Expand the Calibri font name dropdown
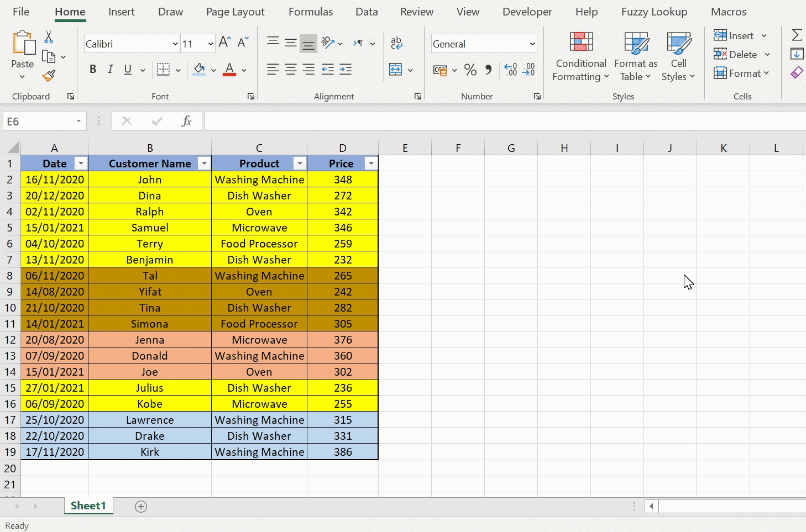 (175, 44)
